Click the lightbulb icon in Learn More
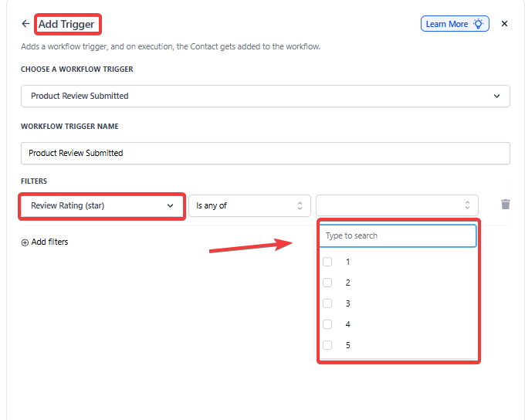The image size is (525, 420). (x=479, y=24)
